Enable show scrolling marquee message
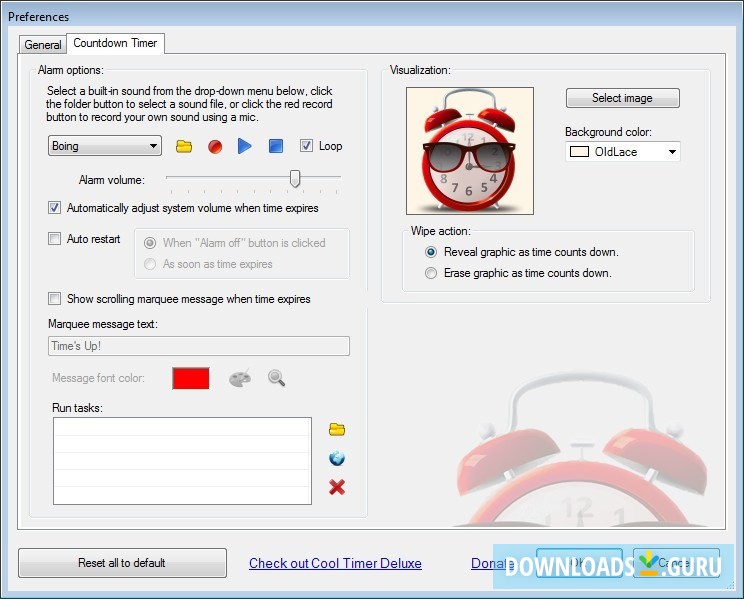The height and width of the screenshot is (599, 744). [x=55, y=299]
